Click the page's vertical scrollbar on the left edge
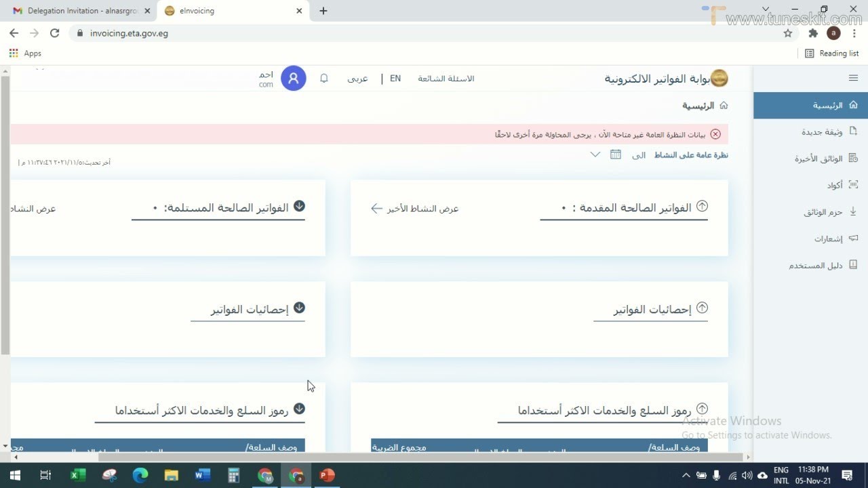Image resolution: width=868 pixels, height=488 pixels. click(x=5, y=213)
